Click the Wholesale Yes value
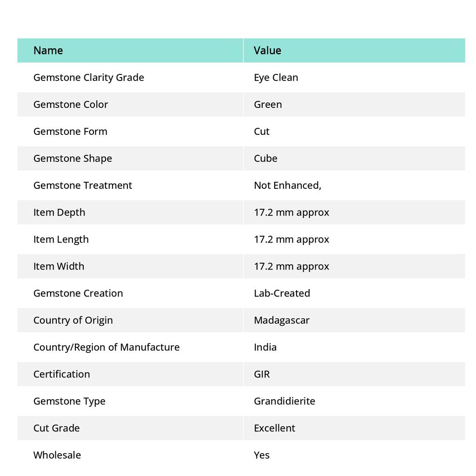Image resolution: width=476 pixels, height=476 pixels. 262,455
